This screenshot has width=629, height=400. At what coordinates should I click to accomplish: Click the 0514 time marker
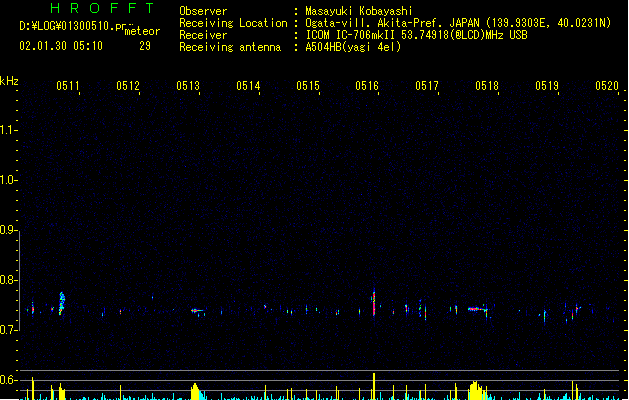(x=248, y=86)
